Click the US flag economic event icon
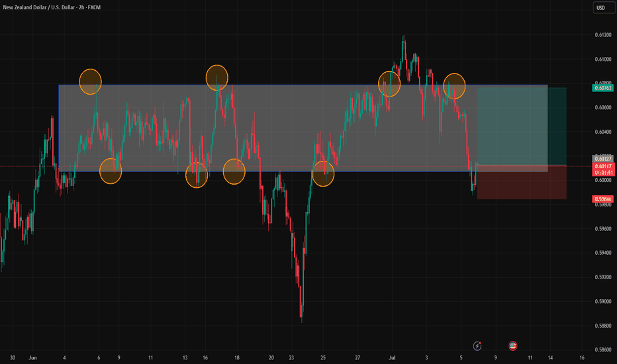This screenshot has width=617, height=364. [x=512, y=346]
